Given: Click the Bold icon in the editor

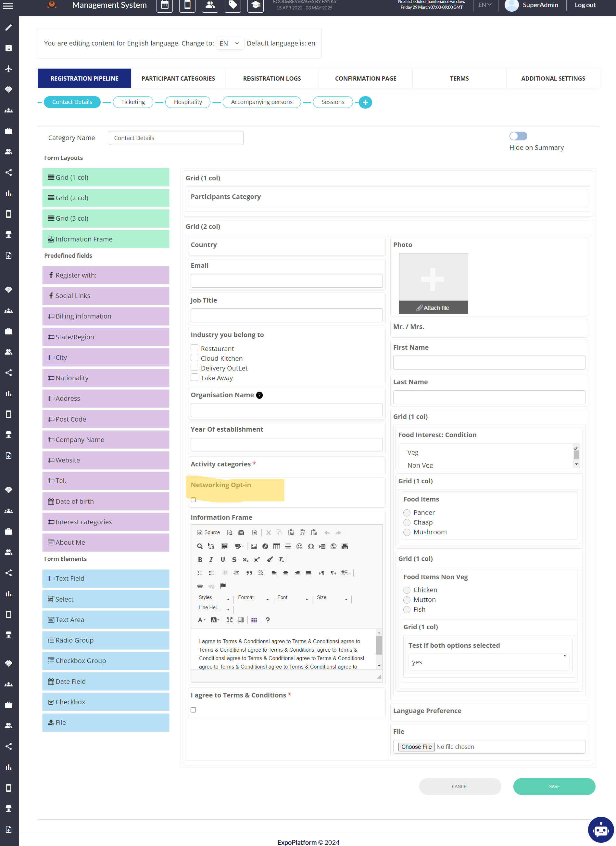Looking at the screenshot, I should 200,559.
